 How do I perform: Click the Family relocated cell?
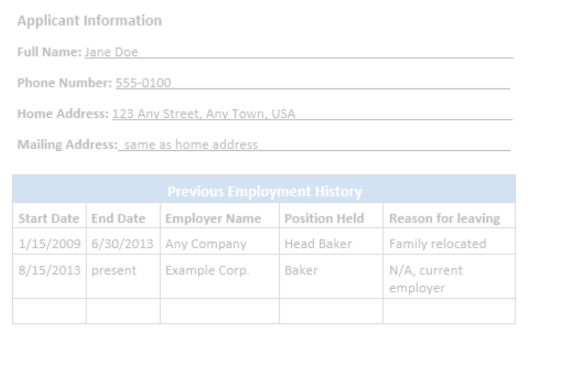(449, 241)
